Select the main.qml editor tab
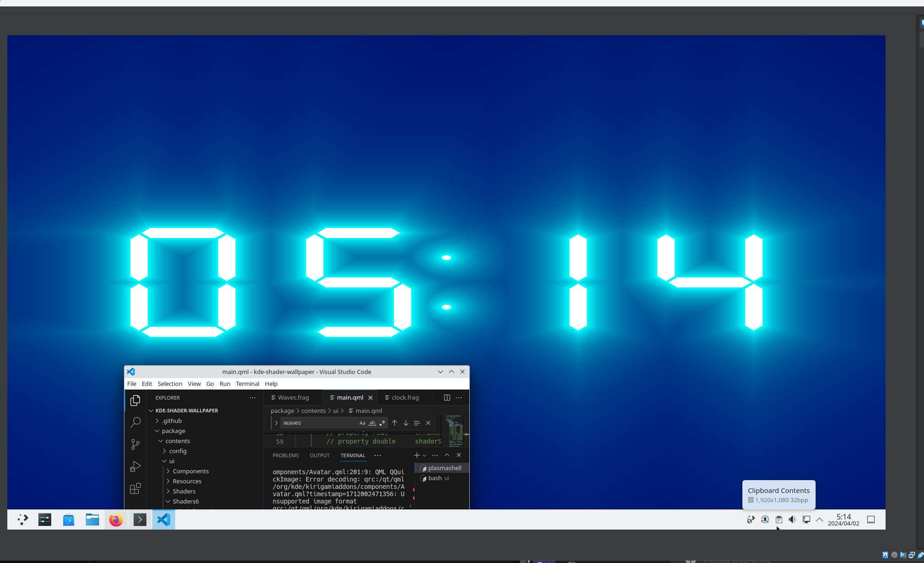 click(x=350, y=398)
